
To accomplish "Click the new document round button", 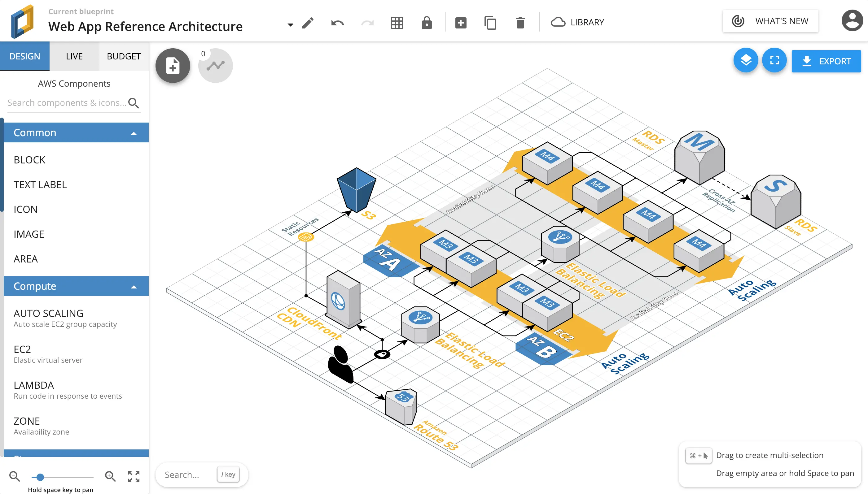I will pyautogui.click(x=173, y=66).
